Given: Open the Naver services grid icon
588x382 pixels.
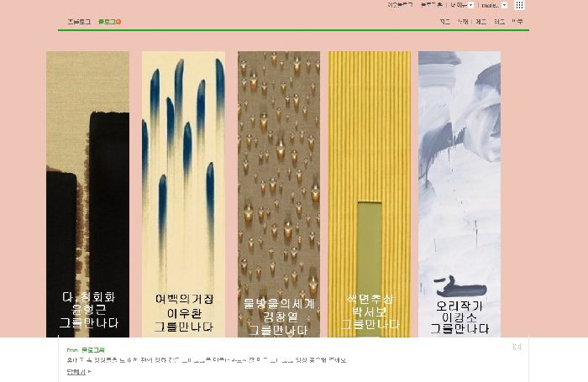Looking at the screenshot, I should (x=519, y=5).
